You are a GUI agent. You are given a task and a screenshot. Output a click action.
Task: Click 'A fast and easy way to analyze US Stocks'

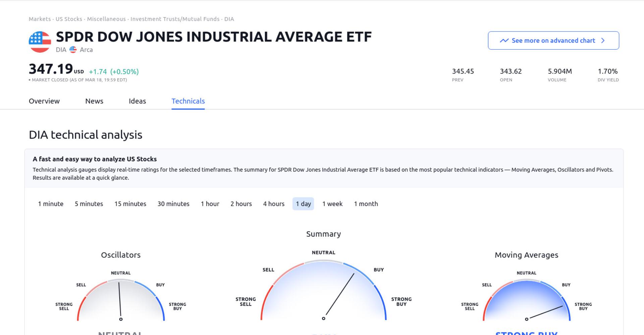[95, 159]
